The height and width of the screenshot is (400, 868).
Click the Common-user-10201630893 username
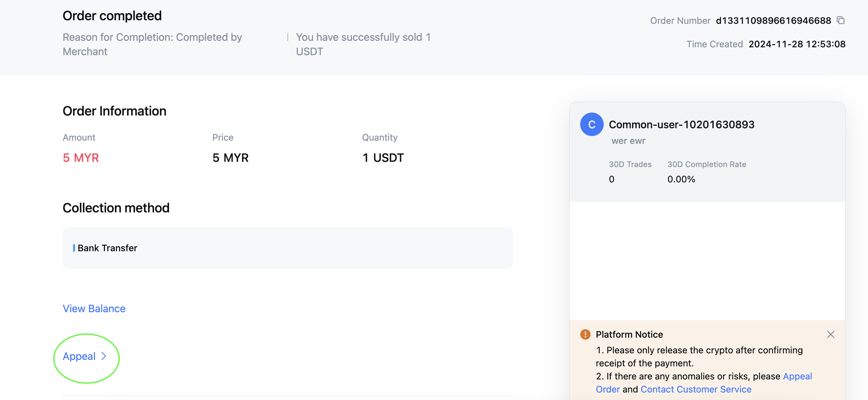coord(681,124)
